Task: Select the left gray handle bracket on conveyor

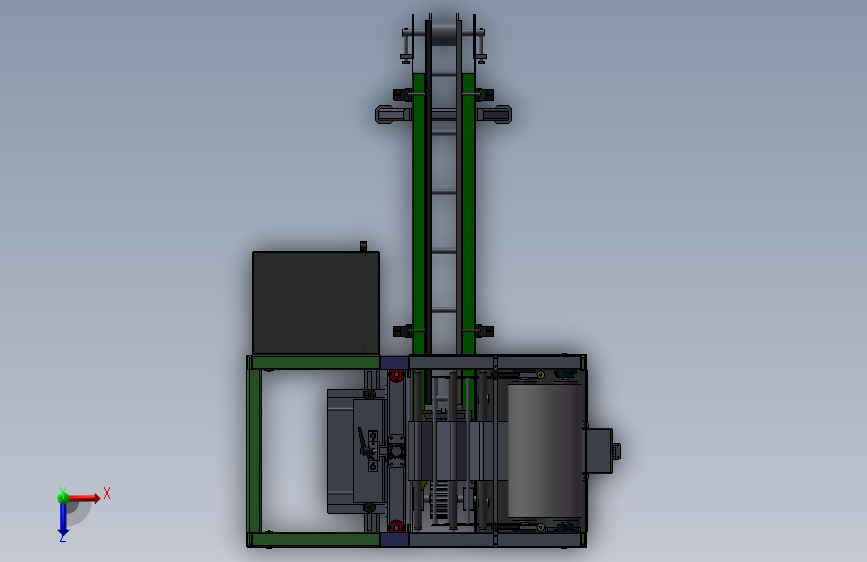Action: 393,115
